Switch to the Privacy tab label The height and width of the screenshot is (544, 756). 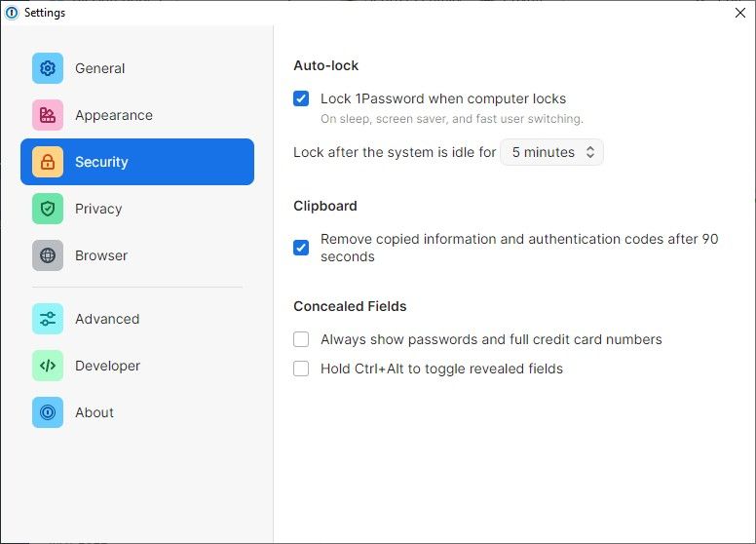point(98,209)
